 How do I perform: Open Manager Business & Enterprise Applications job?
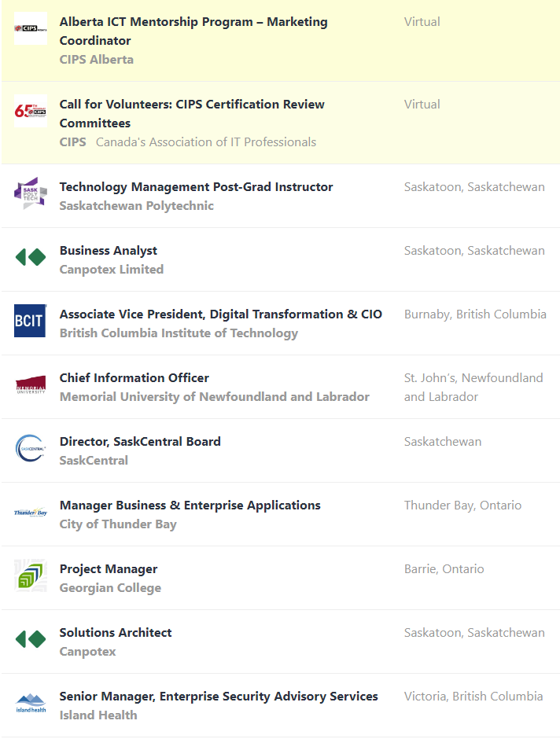click(x=190, y=506)
